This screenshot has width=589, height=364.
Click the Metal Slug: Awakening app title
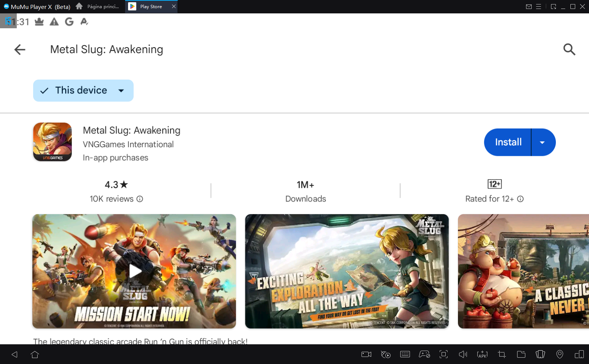[x=131, y=130]
